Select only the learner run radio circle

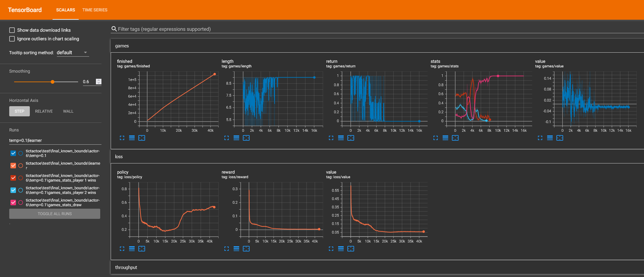[21, 166]
